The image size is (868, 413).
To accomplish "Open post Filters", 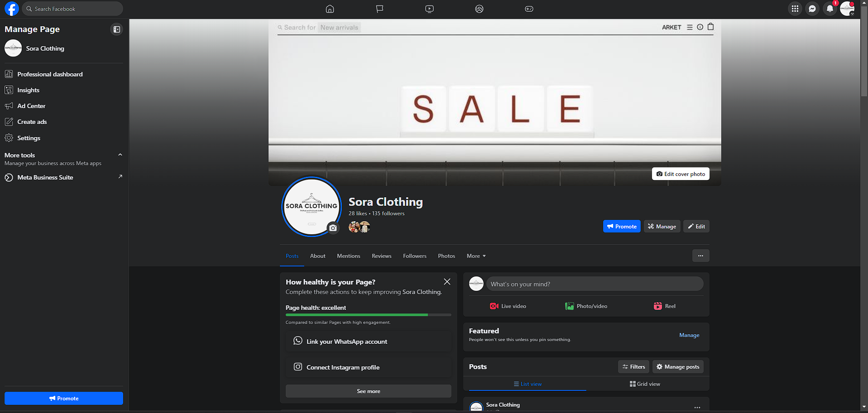I will click(x=633, y=366).
